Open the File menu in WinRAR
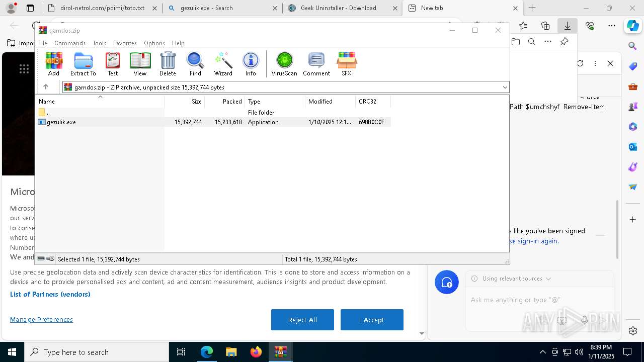The height and width of the screenshot is (362, 644). click(43, 43)
